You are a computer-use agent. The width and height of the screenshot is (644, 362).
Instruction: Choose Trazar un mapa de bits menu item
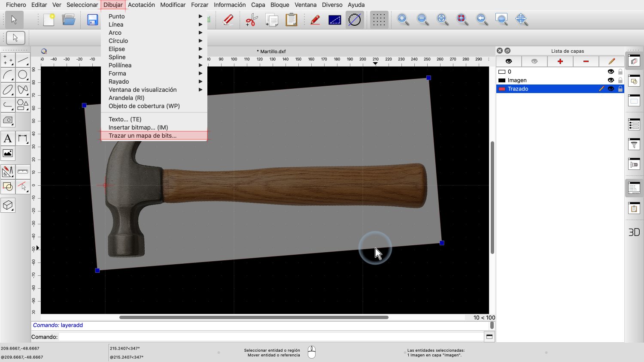tap(143, 136)
